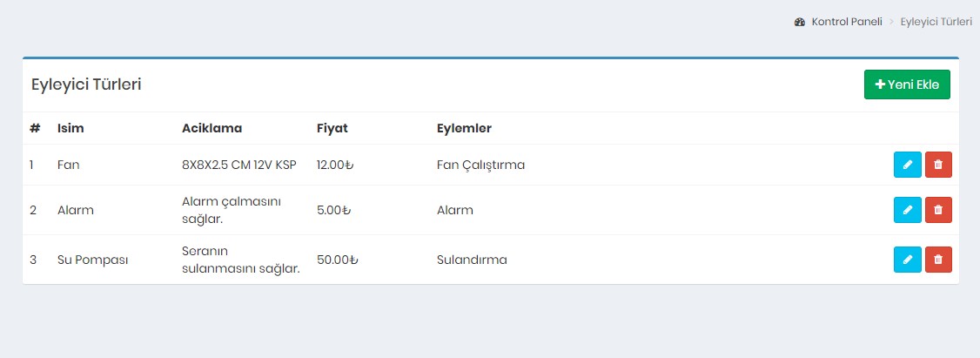The width and height of the screenshot is (980, 358).
Task: Click the Yeni Ekle button
Action: click(x=907, y=84)
